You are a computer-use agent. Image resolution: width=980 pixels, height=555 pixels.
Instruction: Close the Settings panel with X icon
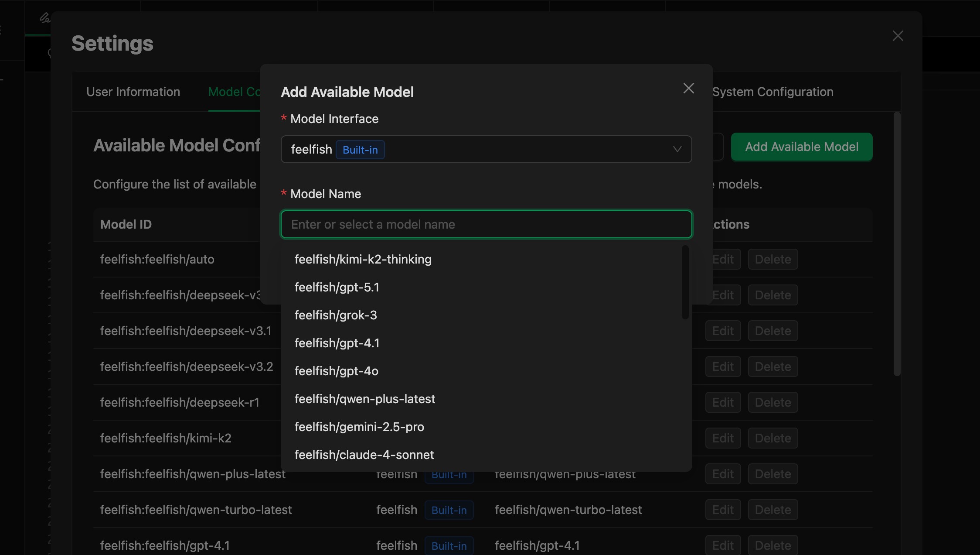point(898,36)
